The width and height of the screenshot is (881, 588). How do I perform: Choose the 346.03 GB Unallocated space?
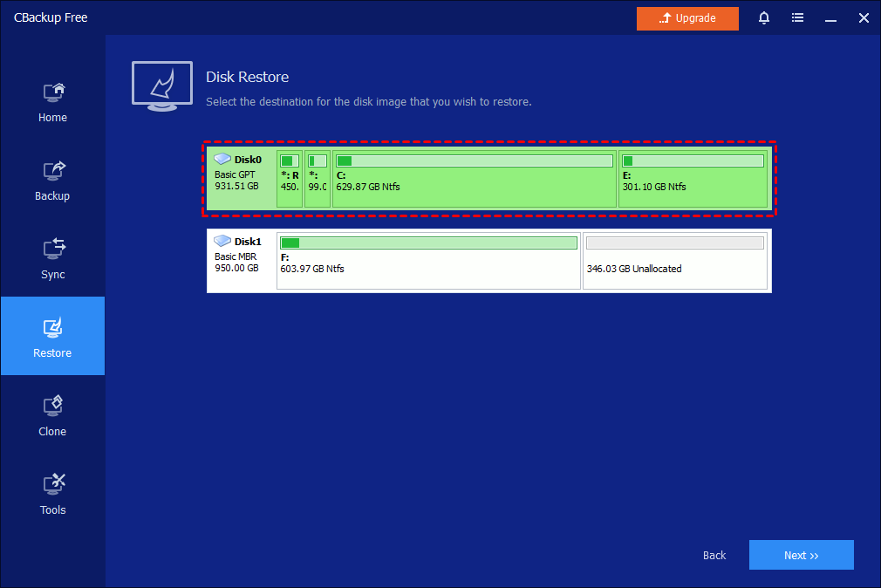pyautogui.click(x=675, y=268)
